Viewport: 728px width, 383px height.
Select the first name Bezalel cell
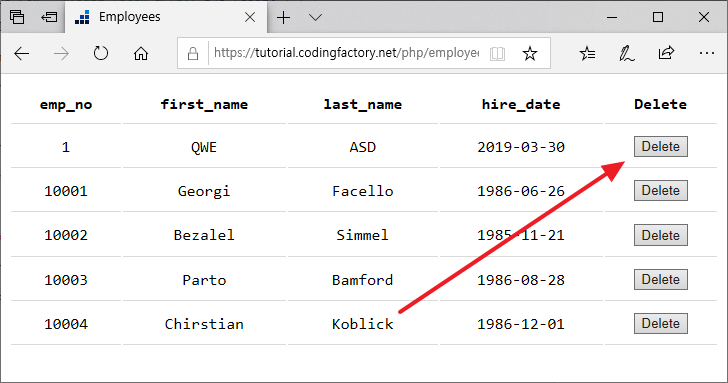tap(204, 235)
